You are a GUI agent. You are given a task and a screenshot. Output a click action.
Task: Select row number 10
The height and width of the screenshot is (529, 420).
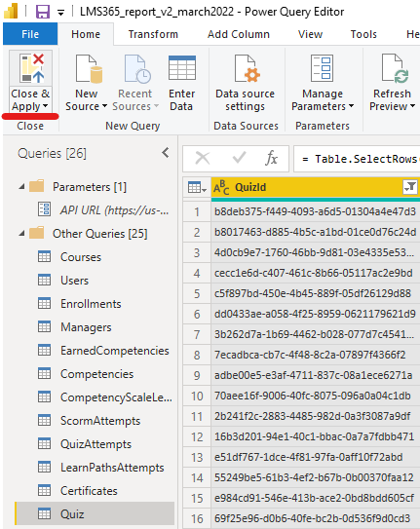click(x=197, y=396)
